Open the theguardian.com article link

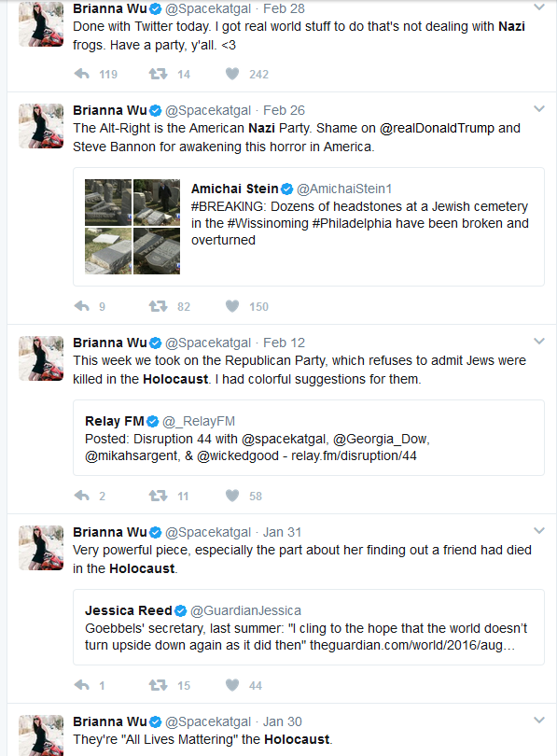(x=412, y=645)
